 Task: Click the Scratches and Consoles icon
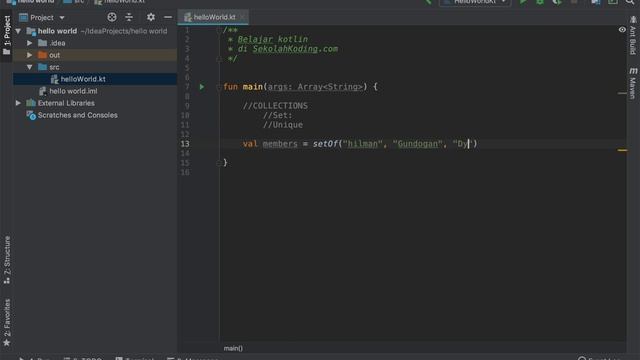tap(31, 116)
